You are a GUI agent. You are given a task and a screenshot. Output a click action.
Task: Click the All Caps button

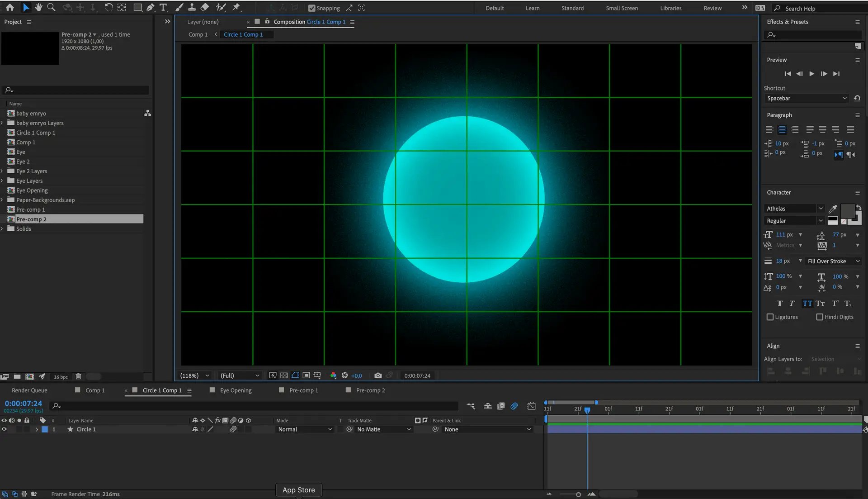click(807, 304)
